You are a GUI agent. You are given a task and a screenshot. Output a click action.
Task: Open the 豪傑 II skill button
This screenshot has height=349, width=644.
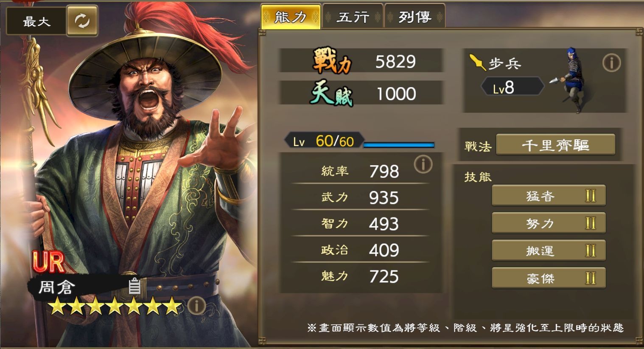549,278
